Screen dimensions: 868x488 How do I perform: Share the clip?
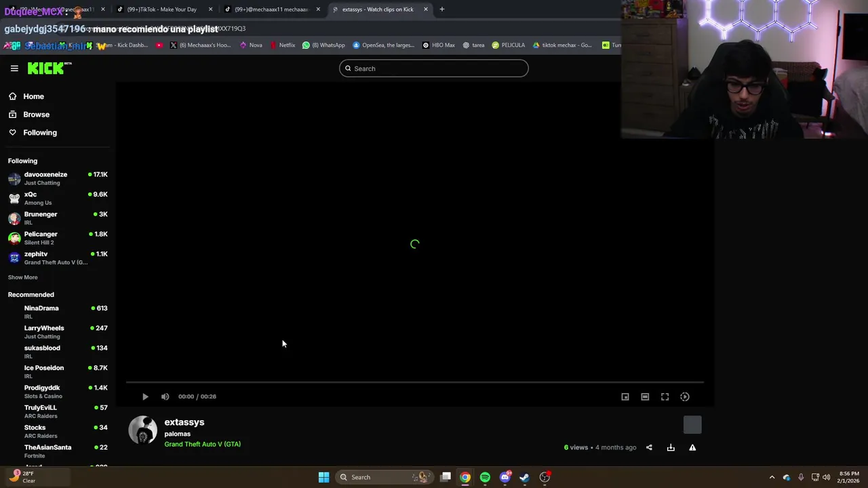[649, 447]
